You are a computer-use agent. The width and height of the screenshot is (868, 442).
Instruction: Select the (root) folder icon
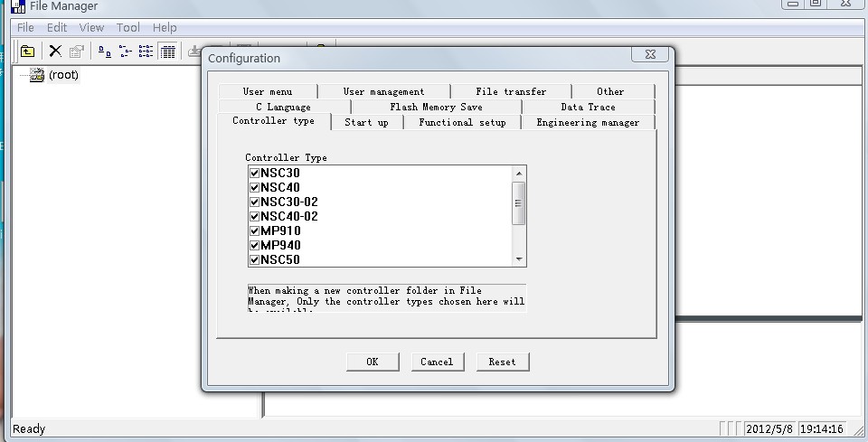pos(36,75)
